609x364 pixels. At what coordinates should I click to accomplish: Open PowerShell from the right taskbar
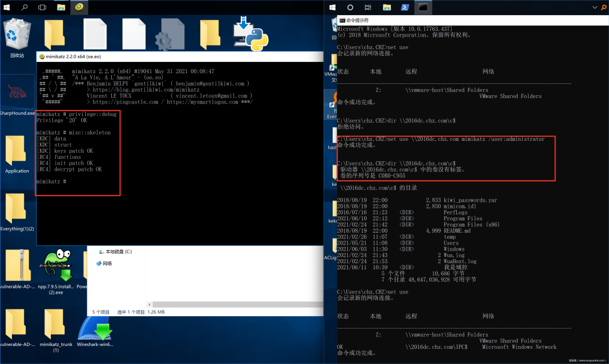coord(405,7)
